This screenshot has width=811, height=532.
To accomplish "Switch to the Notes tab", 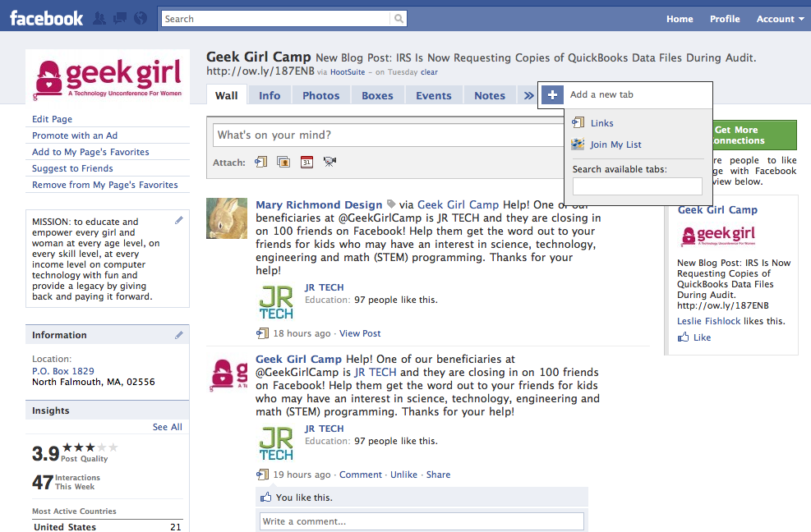I will click(489, 95).
